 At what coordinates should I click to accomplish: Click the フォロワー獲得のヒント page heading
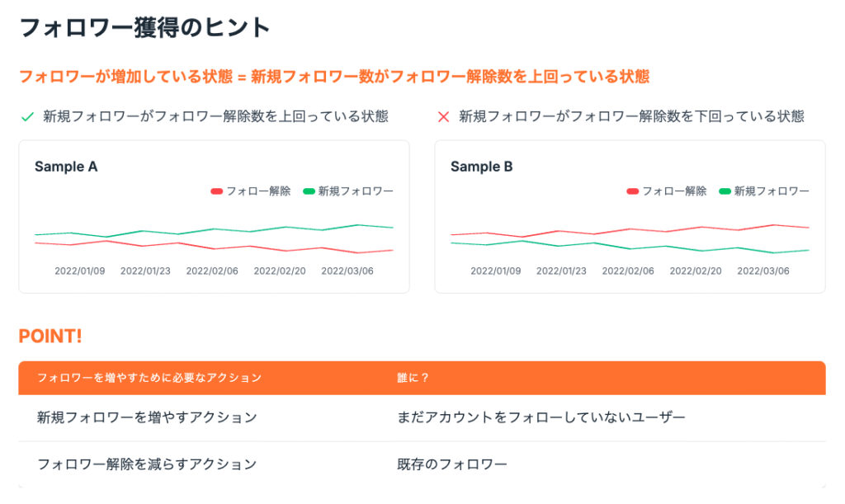coord(145,27)
